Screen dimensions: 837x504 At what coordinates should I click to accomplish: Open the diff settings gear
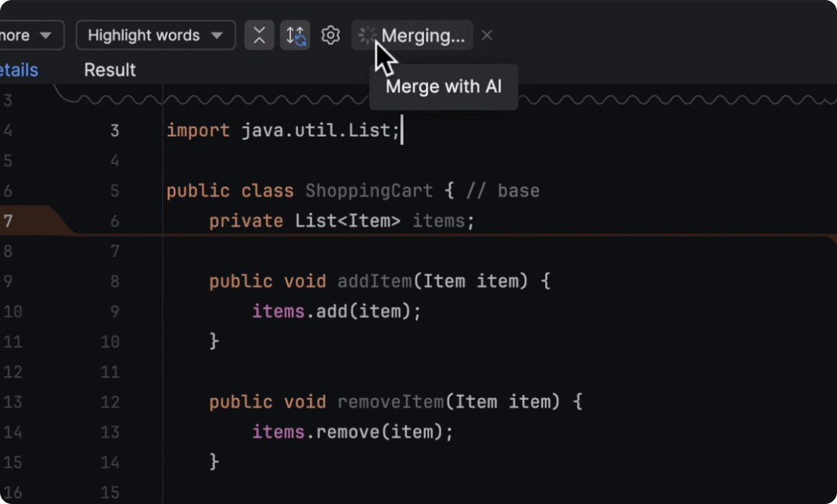pyautogui.click(x=330, y=35)
